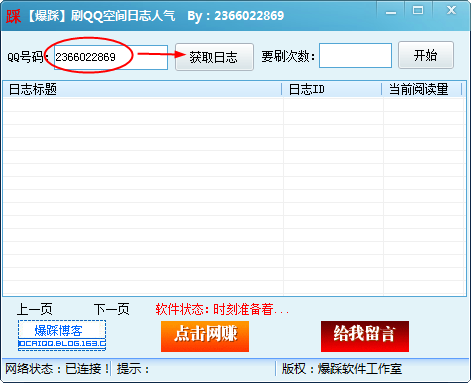Screen dimensions: 471x383
Task: Click the red 给我留言 banner
Action: pyautogui.click(x=365, y=336)
